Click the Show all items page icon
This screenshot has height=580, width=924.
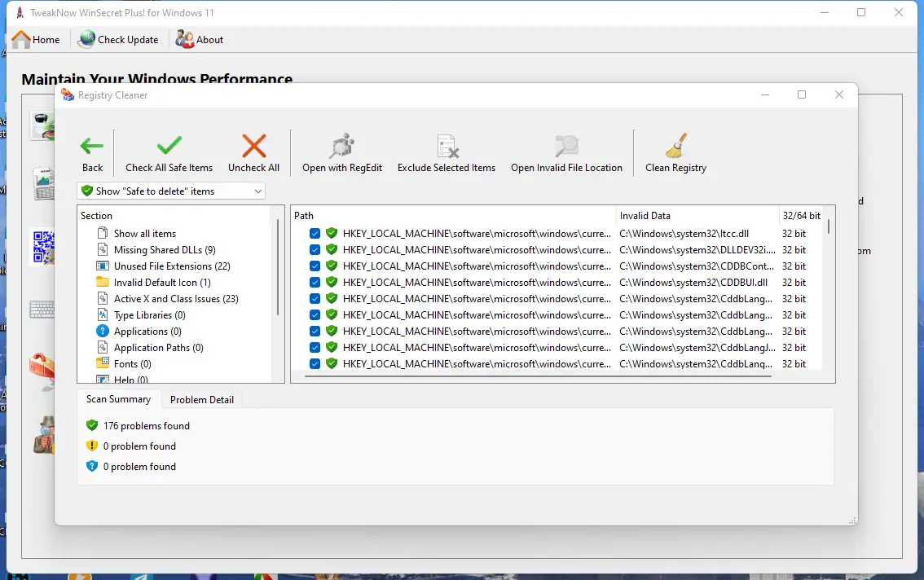(x=103, y=233)
